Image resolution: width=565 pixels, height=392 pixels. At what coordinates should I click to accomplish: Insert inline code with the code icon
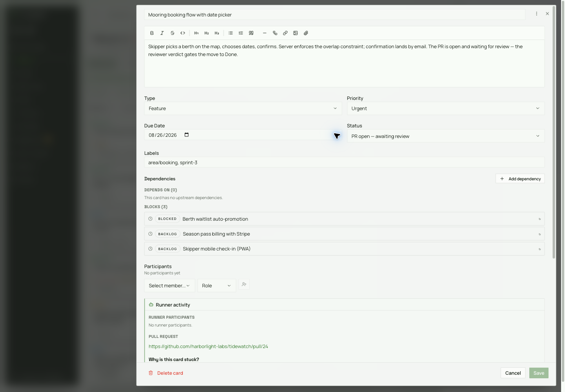point(183,33)
